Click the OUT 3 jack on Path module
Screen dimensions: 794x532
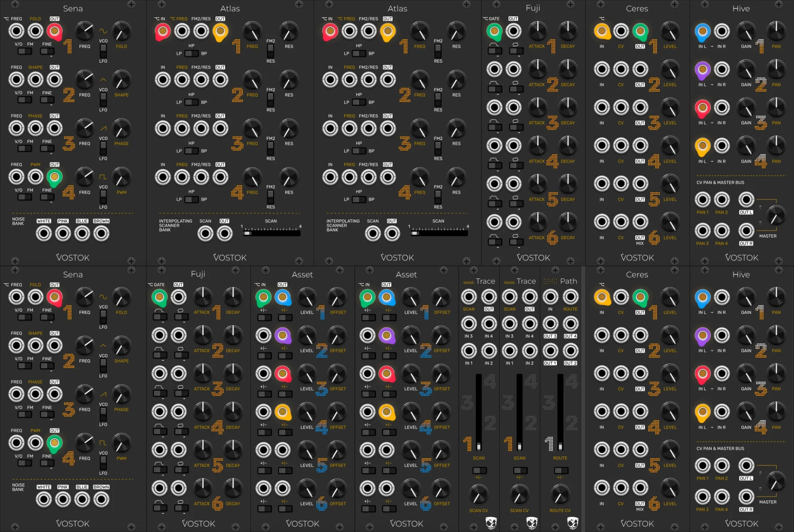[x=550, y=324]
